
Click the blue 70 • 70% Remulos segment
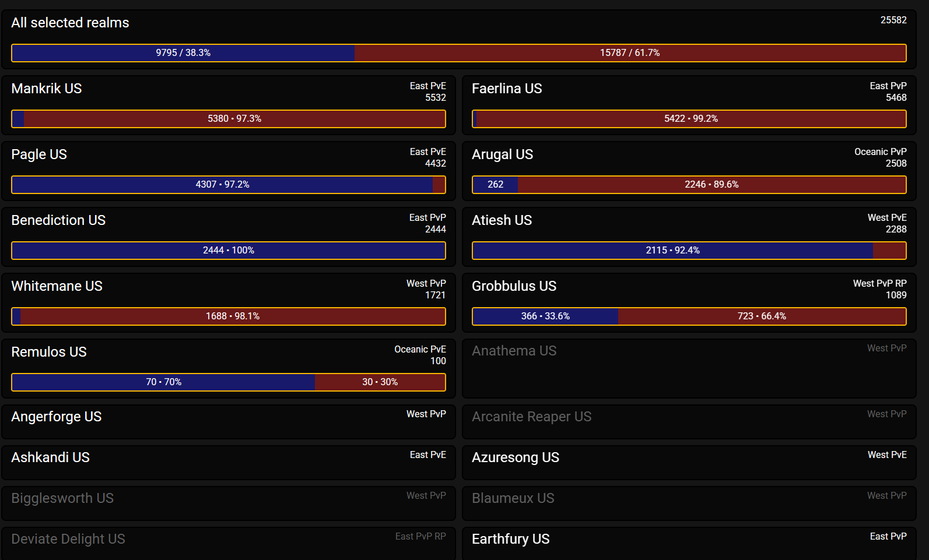click(x=163, y=382)
